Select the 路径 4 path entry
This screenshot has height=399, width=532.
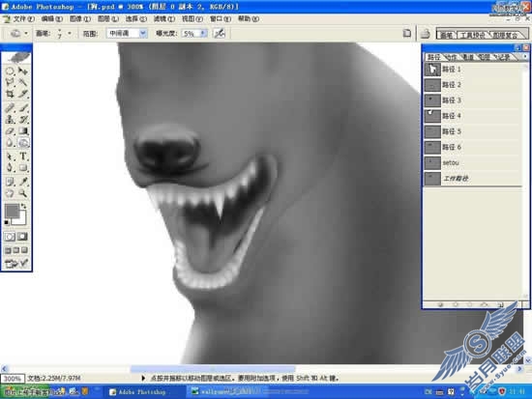[x=473, y=116]
